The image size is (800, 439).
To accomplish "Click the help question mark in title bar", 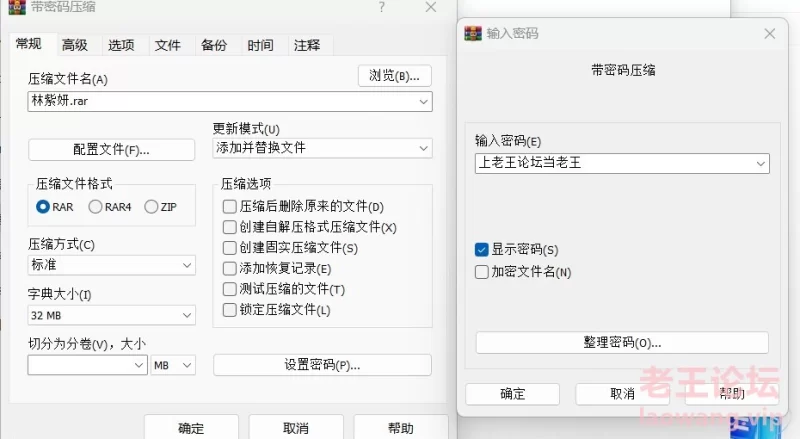I will (x=382, y=7).
